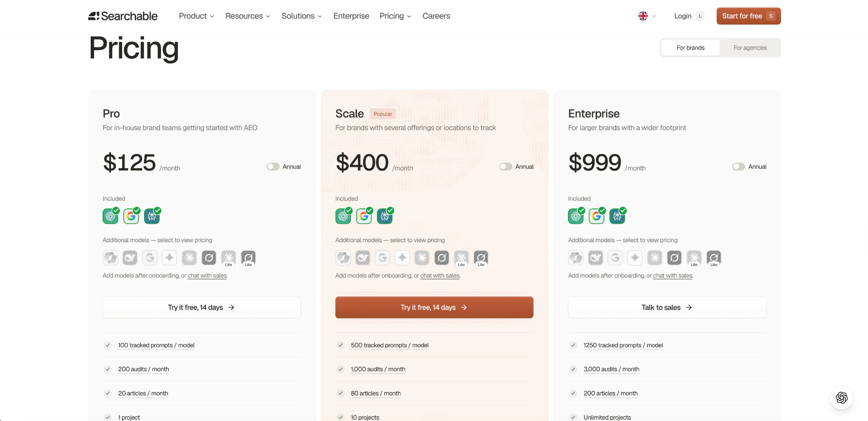Screen dimensions: 868x421
Task: Add the Grok Lite model in Pro
Action: click(x=248, y=258)
